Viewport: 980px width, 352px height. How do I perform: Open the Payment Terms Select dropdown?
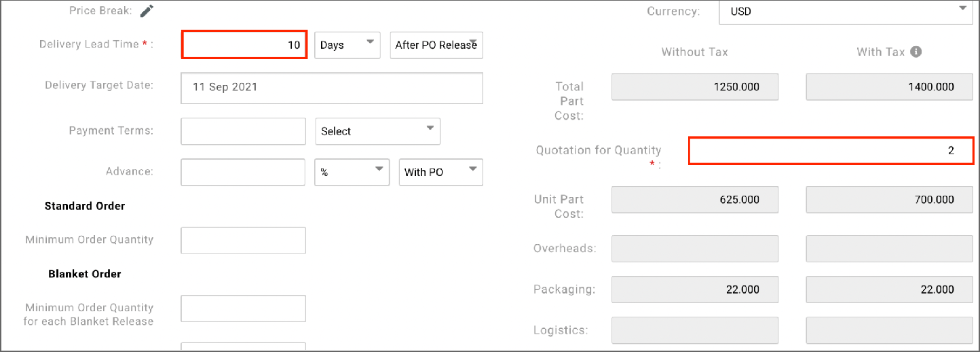[377, 131]
